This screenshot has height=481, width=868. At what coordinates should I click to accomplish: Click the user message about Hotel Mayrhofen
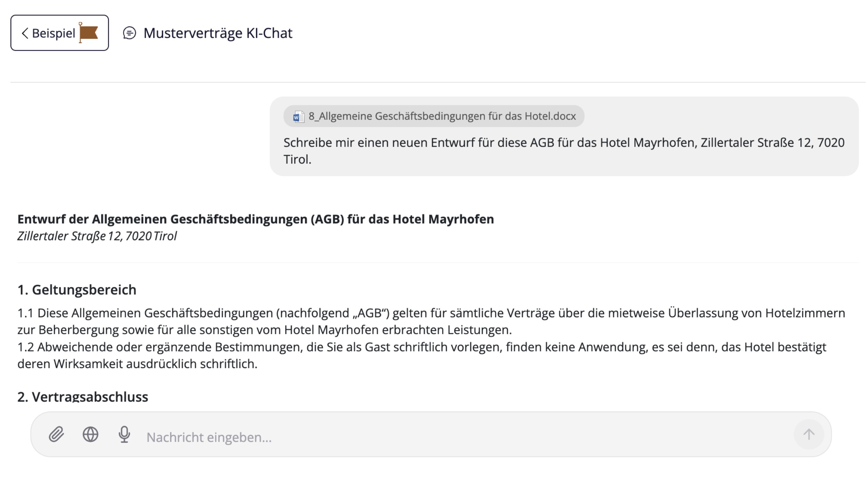[x=564, y=151]
